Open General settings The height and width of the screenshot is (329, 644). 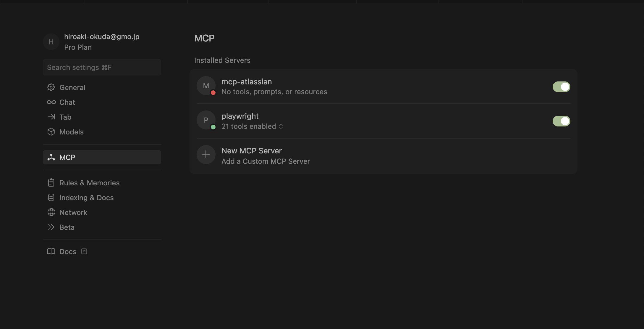point(102,87)
